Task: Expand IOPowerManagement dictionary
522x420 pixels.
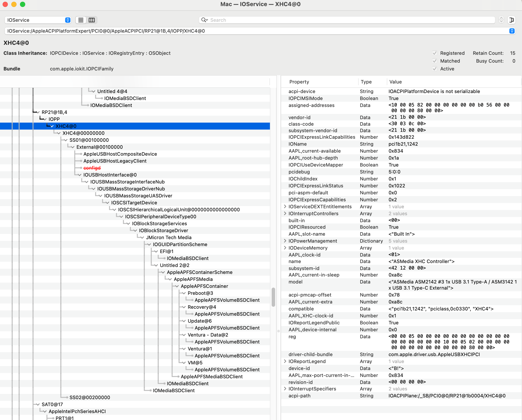Action: point(285,241)
